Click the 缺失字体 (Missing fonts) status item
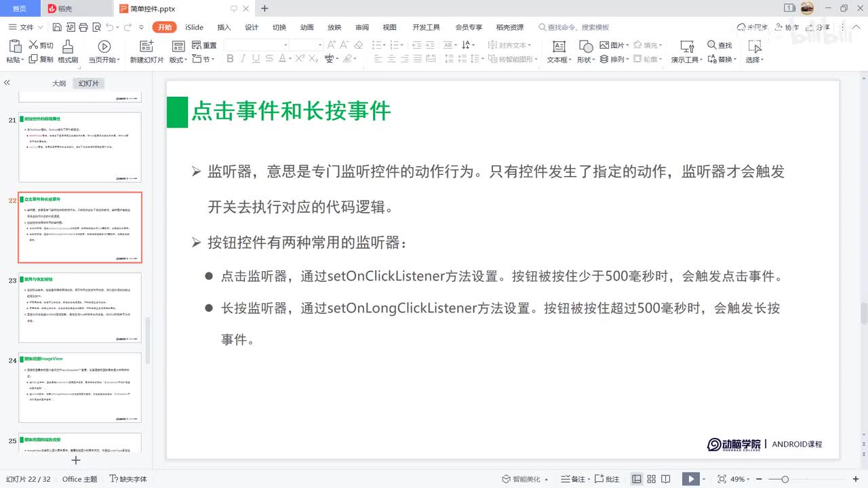This screenshot has width=868, height=488. tap(127, 479)
